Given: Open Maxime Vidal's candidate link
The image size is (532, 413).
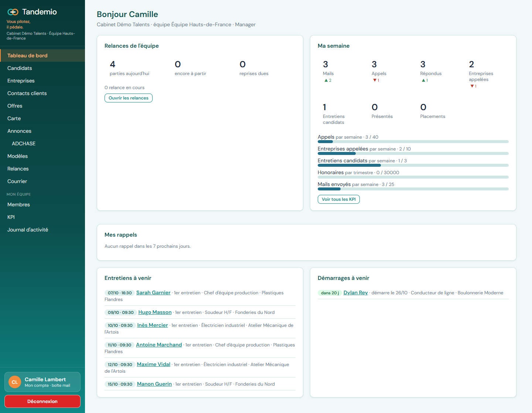Looking at the screenshot, I should pos(154,364).
